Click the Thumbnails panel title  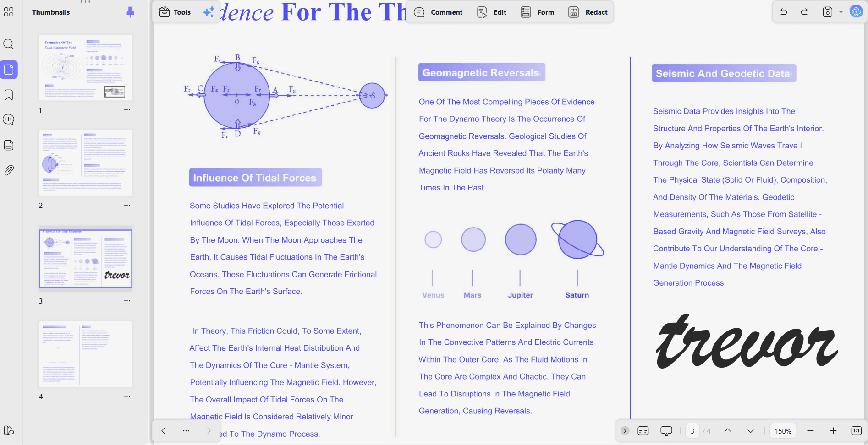tap(51, 12)
